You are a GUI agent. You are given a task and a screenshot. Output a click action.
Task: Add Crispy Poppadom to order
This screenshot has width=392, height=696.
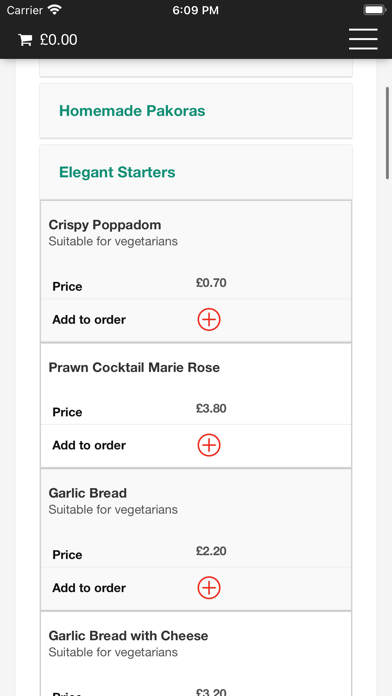pyautogui.click(x=209, y=320)
